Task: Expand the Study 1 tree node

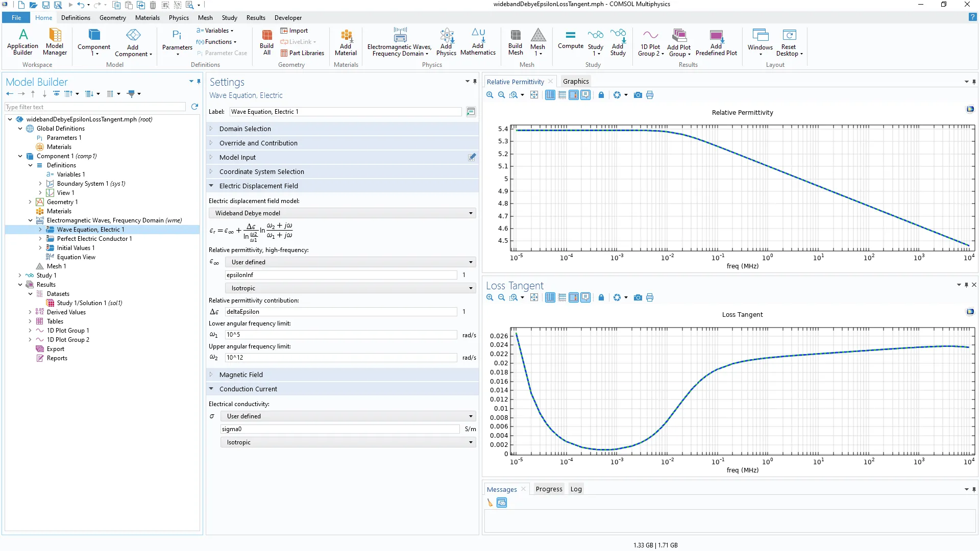Action: pos(20,275)
